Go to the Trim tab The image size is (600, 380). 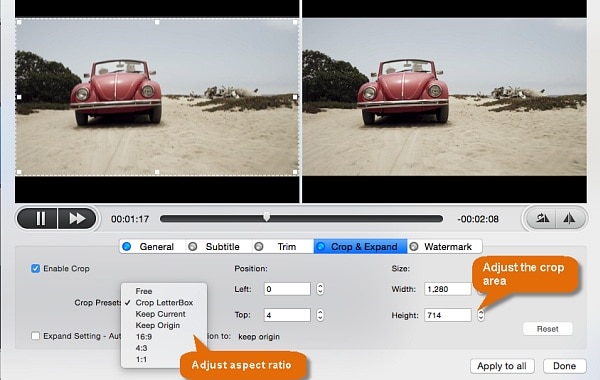pos(283,246)
